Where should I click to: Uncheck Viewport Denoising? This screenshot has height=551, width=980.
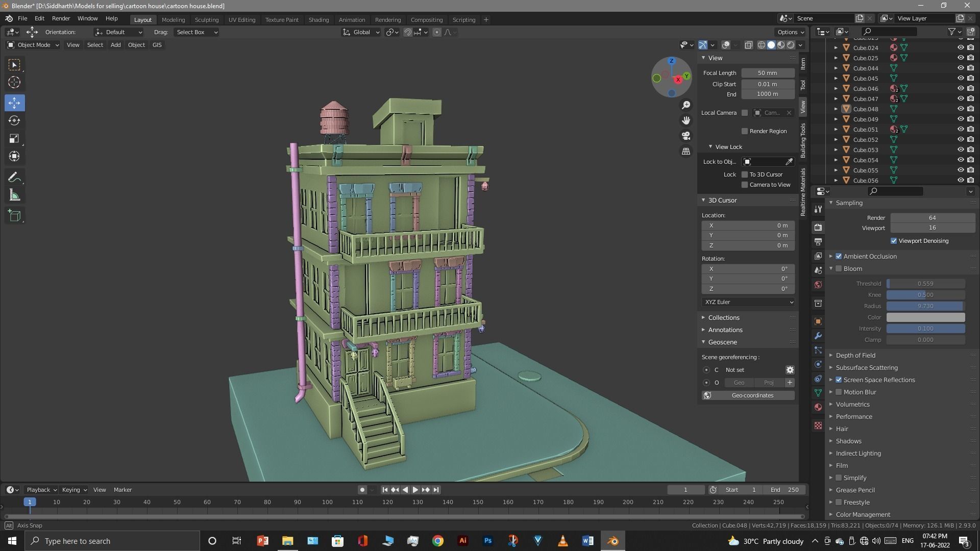point(894,241)
